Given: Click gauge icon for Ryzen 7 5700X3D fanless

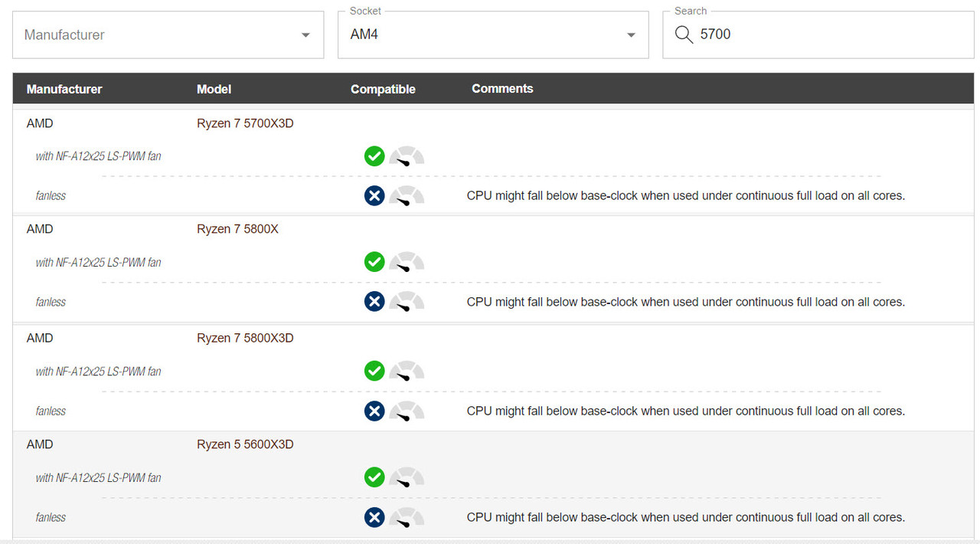Looking at the screenshot, I should tap(407, 195).
